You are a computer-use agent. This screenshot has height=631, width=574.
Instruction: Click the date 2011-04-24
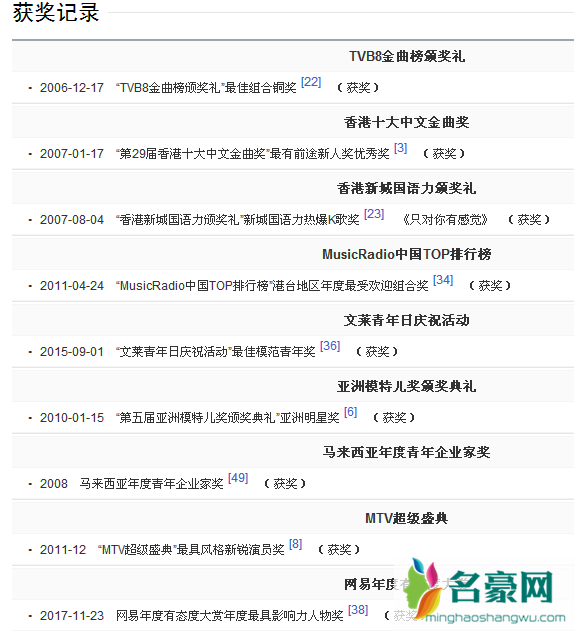coord(72,286)
